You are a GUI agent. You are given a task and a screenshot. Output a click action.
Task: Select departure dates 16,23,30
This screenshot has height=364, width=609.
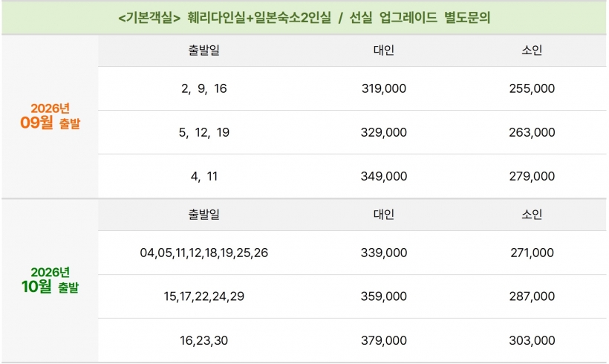point(204,341)
